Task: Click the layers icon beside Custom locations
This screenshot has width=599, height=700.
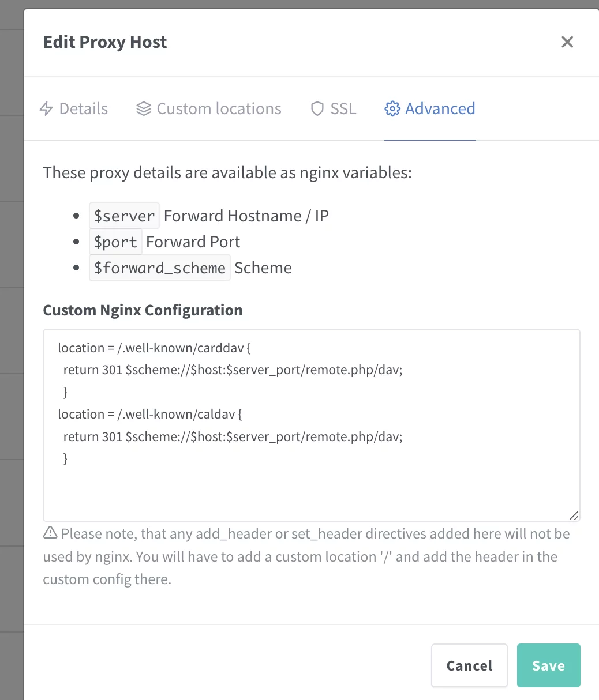Action: click(x=143, y=109)
